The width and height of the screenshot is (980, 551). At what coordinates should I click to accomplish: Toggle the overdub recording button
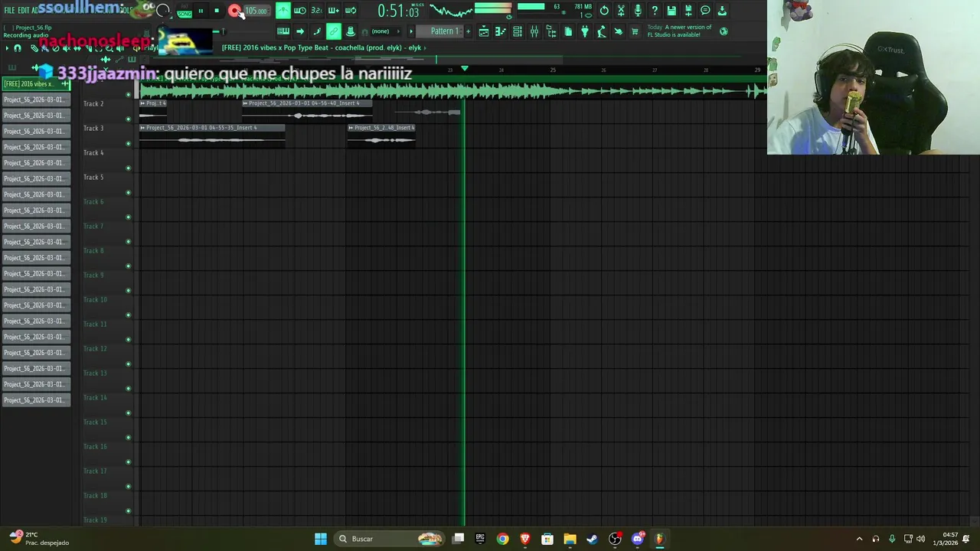pos(334,11)
